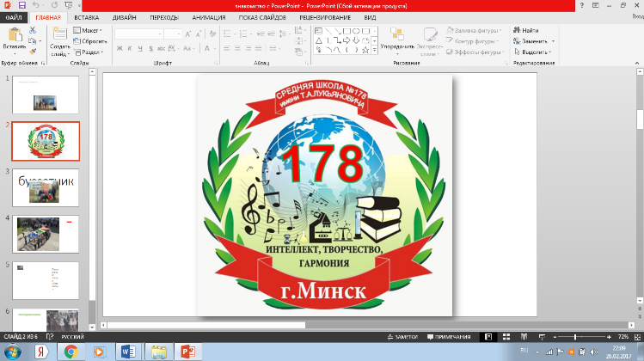644x361 pixels.
Task: Select the Format Painter brush
Action: (x=33, y=52)
